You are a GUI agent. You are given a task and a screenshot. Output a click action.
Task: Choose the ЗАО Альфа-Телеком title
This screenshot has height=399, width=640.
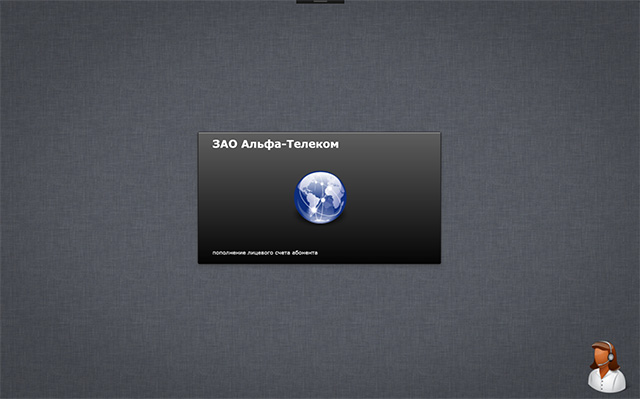(x=276, y=144)
